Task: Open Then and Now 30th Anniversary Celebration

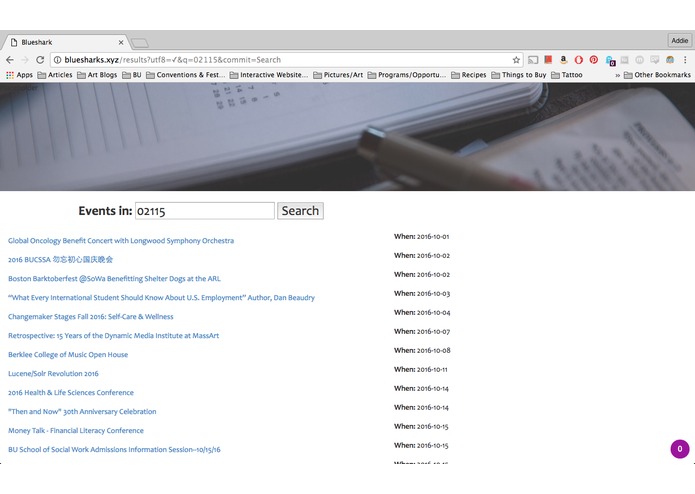Action: [82, 412]
